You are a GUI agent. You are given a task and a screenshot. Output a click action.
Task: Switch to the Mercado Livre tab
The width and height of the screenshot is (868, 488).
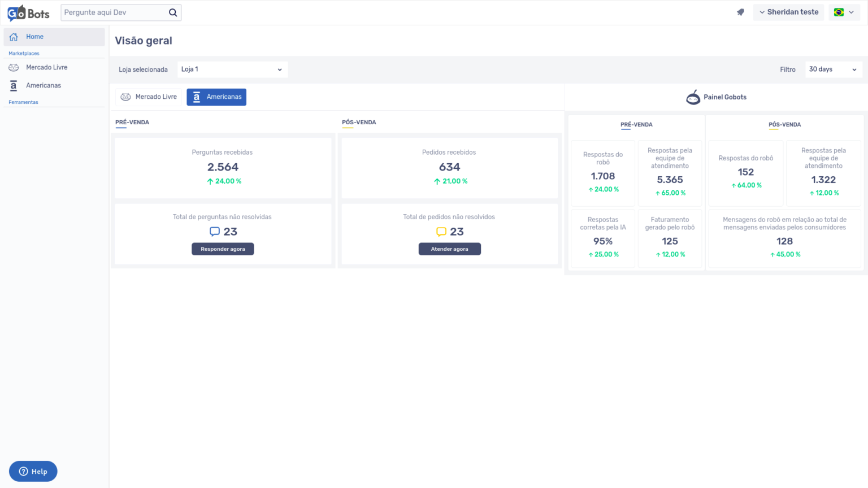click(x=149, y=97)
